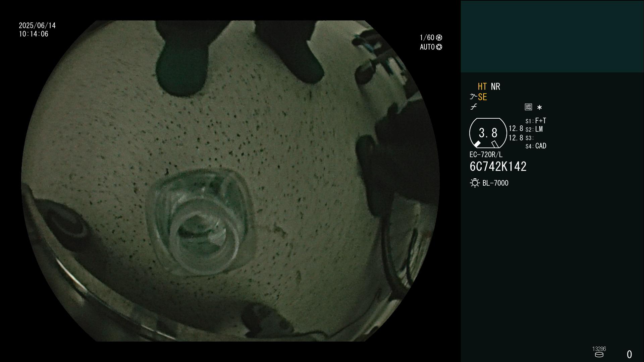Click the tone curve icon below SE
The image size is (644, 362).
point(474,107)
